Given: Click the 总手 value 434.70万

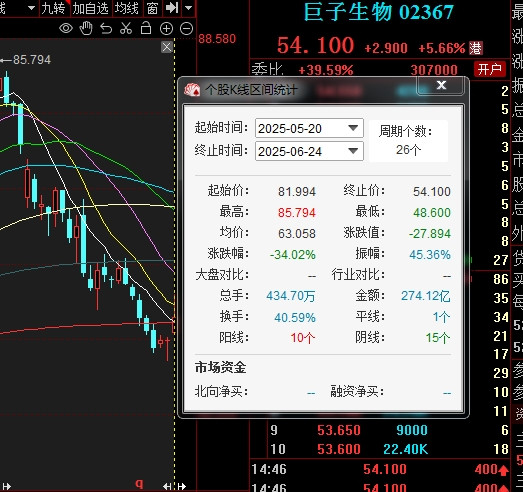Looking at the screenshot, I should [291, 296].
